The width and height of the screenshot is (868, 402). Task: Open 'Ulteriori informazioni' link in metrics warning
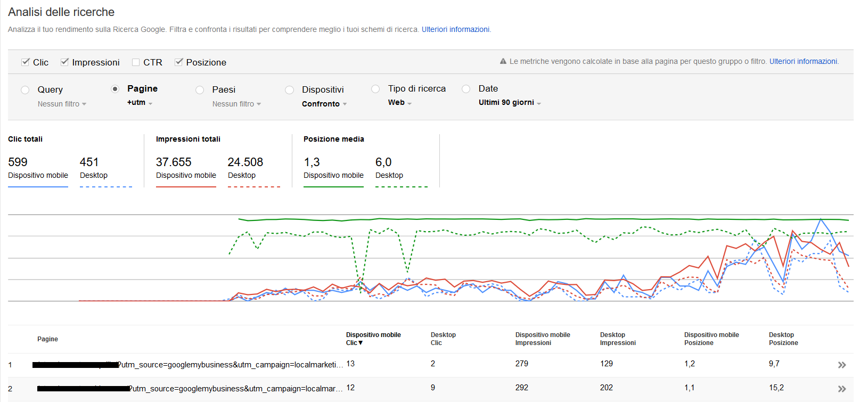tap(803, 61)
